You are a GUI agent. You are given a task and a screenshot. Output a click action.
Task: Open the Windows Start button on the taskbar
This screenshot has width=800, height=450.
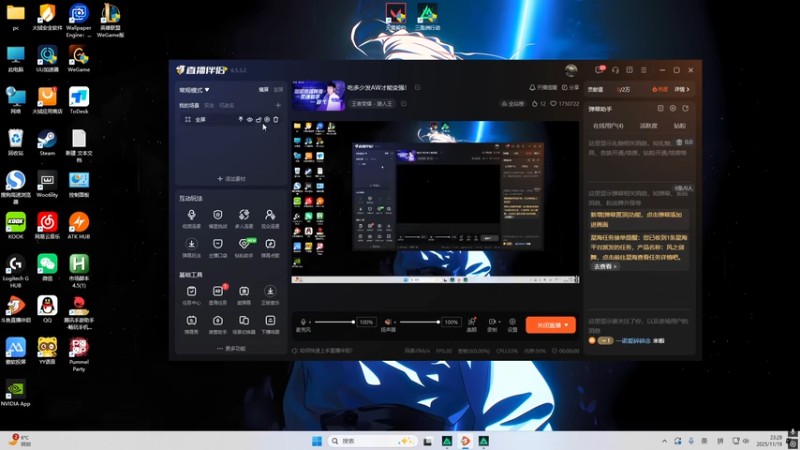pos(317,441)
